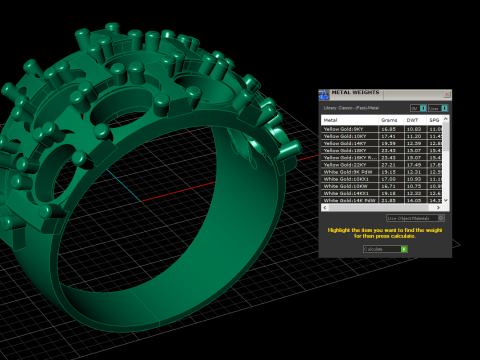Click the horizontal scroll left arrow
Viewport: 480px width, 360px height.
[x=325, y=207]
